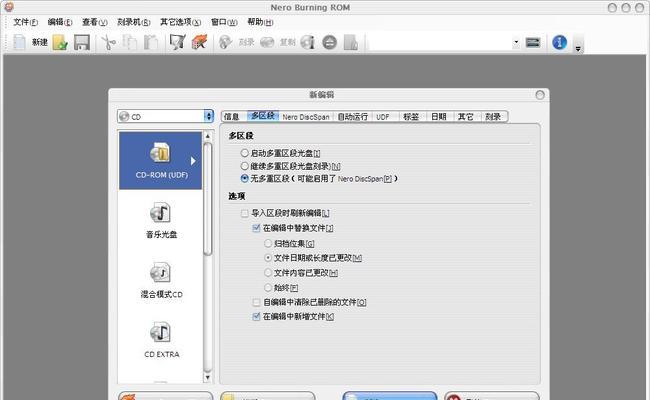The height and width of the screenshot is (400, 650).
Task: Select 继续多重区段光盘刻录 radio option
Action: pos(290,166)
